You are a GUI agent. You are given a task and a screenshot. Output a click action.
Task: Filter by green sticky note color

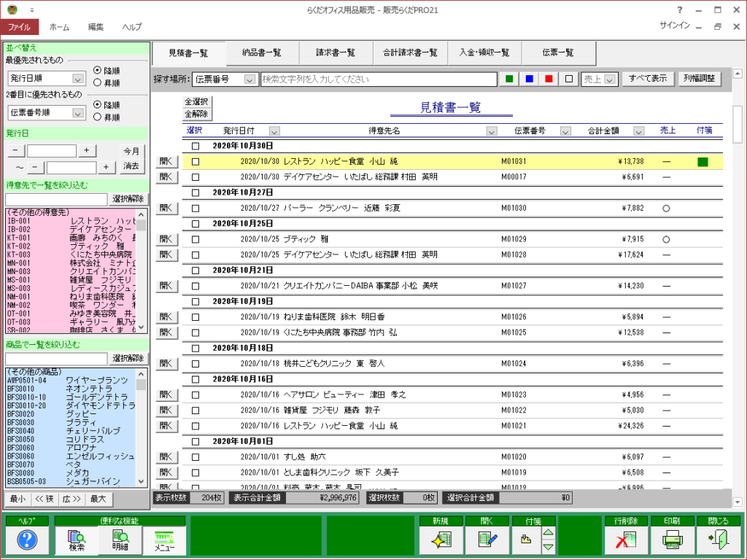(509, 79)
